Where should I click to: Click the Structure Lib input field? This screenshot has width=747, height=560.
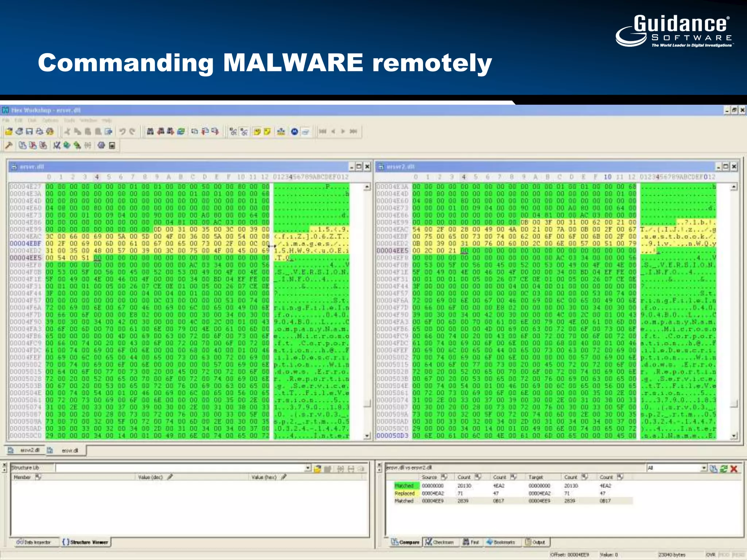coord(181,468)
